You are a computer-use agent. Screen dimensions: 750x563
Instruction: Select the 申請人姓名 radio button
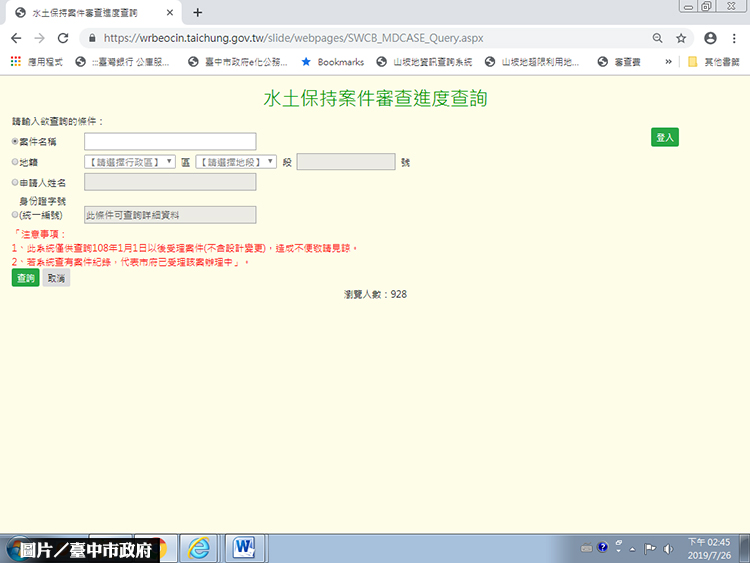coord(15,183)
